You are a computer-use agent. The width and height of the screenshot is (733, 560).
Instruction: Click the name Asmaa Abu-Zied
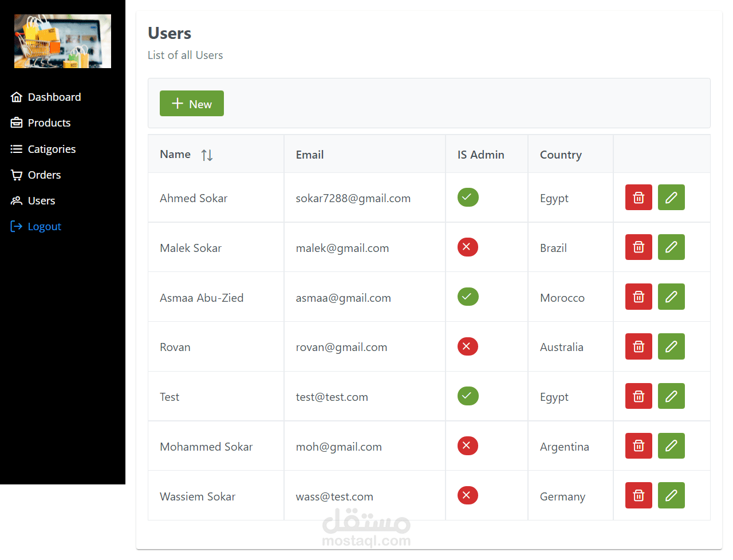(x=202, y=298)
